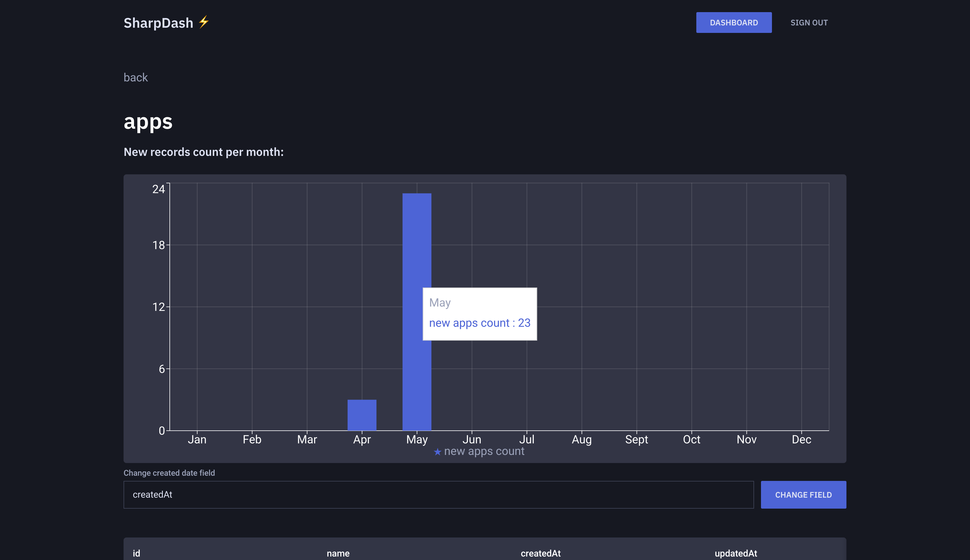Screen dimensions: 970x560
Task: Click the id column header
Action: [x=136, y=553]
